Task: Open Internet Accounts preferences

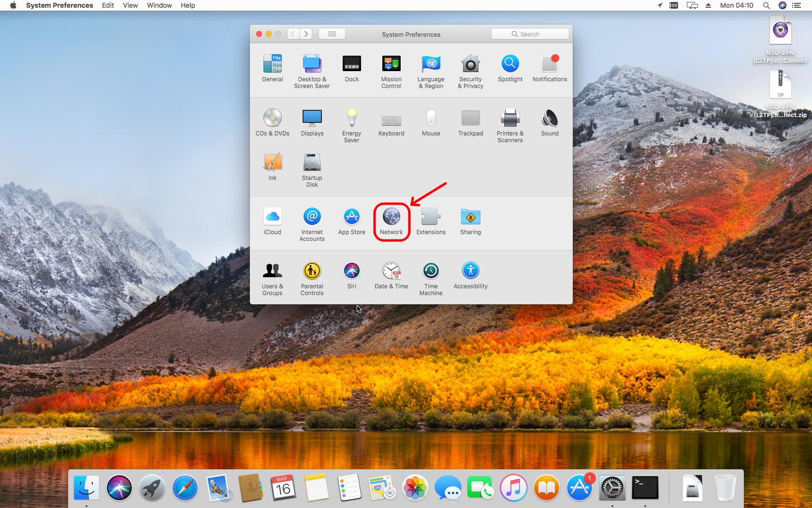Action: [x=312, y=224]
